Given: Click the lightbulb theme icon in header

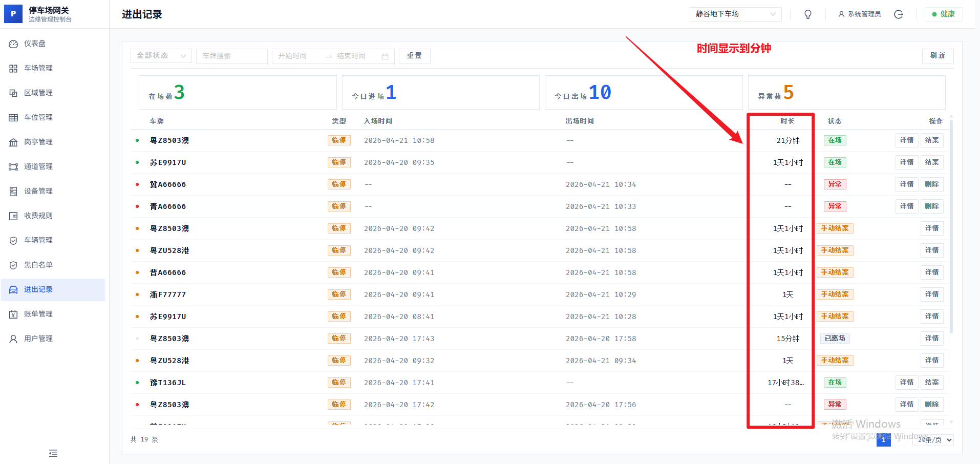Looking at the screenshot, I should pyautogui.click(x=808, y=14).
